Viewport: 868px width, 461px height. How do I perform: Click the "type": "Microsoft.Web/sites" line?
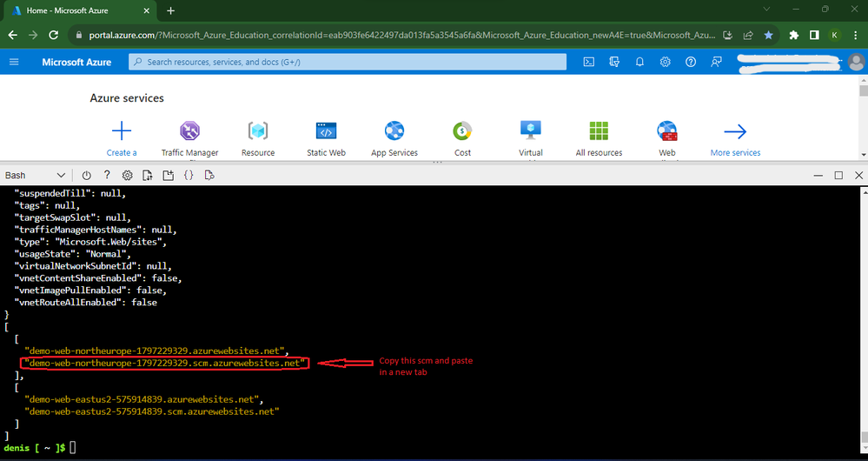pyautogui.click(x=89, y=242)
